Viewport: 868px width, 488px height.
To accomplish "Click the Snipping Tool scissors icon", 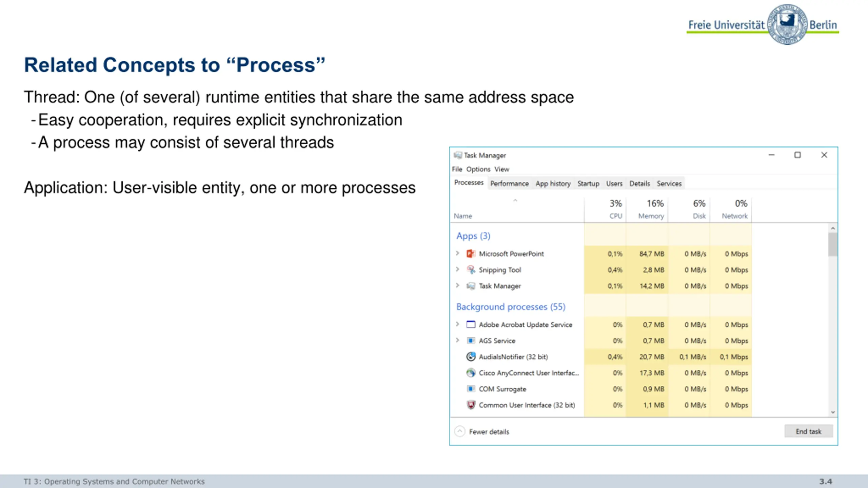I will [x=471, y=270].
